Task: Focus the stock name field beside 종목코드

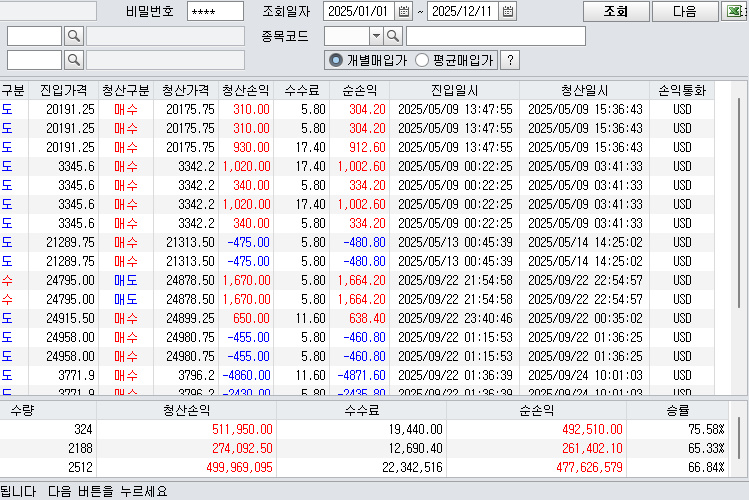Action: (x=496, y=36)
